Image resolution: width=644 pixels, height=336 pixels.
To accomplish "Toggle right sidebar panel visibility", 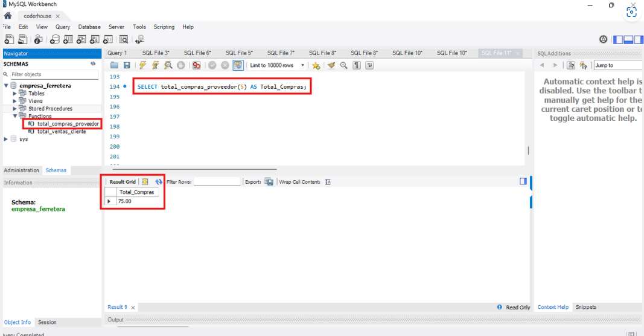I will click(x=638, y=39).
